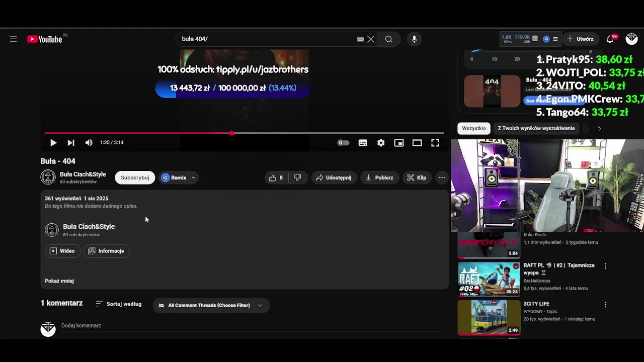Focus the search field with buła 404/
This screenshot has height=362, width=644.
coord(267,39)
